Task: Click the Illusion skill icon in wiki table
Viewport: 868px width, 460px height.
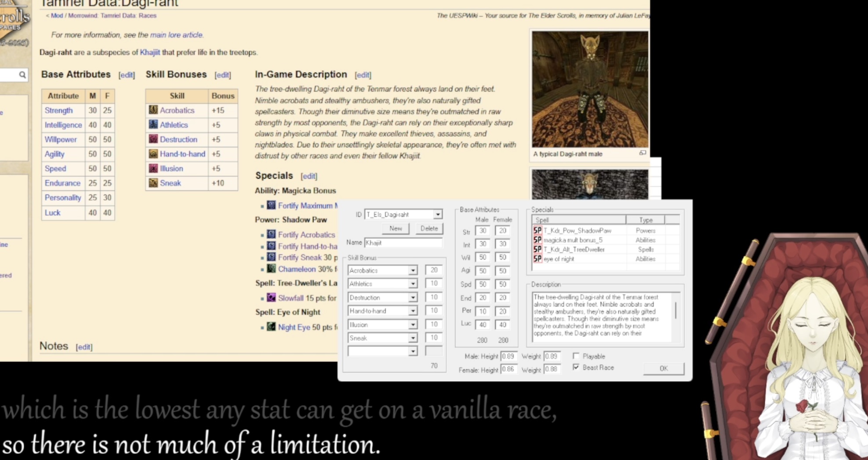Action: (153, 168)
